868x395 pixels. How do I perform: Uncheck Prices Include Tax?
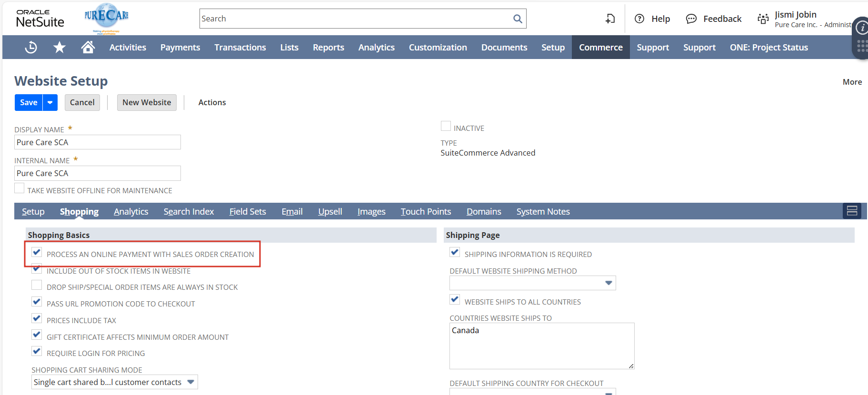[37, 318]
